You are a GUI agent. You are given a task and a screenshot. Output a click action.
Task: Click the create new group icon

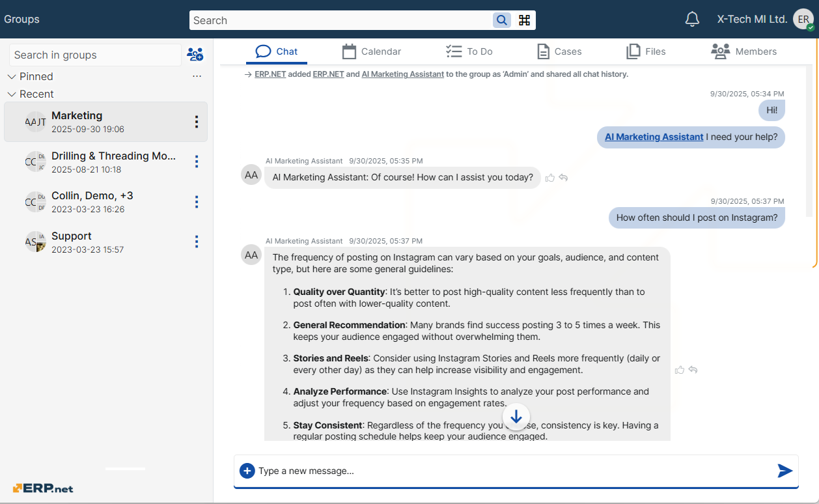(x=195, y=55)
